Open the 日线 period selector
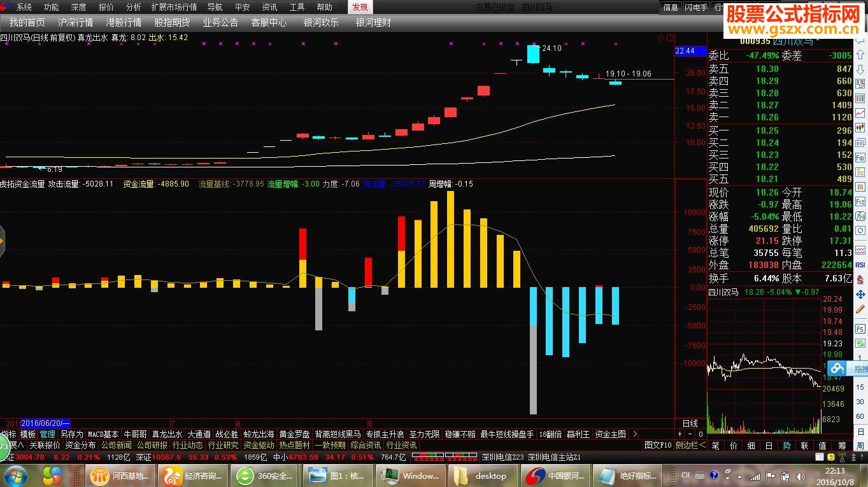 click(x=690, y=423)
